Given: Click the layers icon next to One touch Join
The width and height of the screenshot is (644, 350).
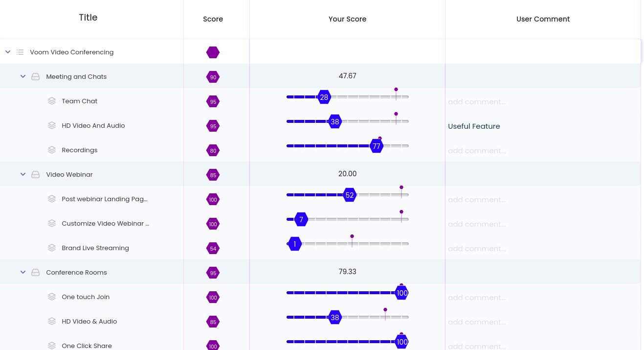Looking at the screenshot, I should pyautogui.click(x=52, y=297).
